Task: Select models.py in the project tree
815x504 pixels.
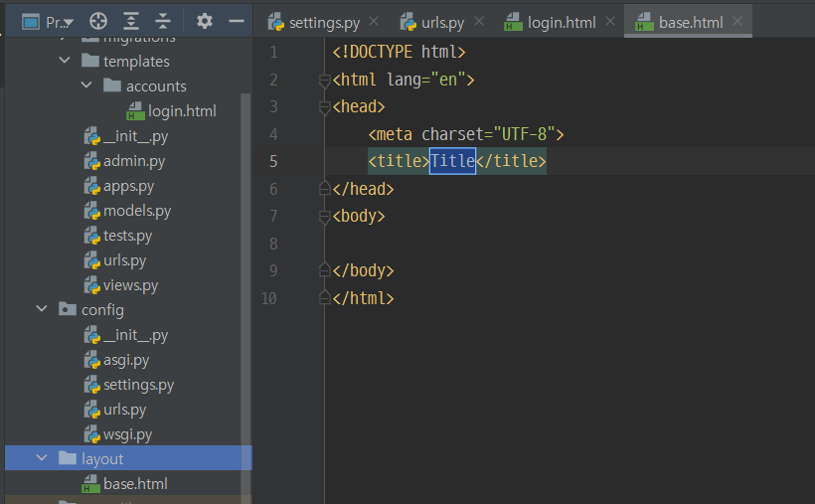Action: coord(137,211)
